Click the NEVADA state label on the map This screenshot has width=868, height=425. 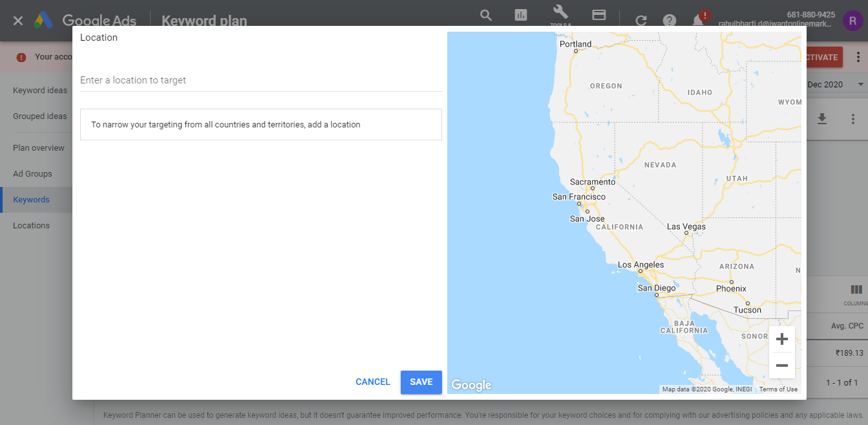click(x=661, y=165)
